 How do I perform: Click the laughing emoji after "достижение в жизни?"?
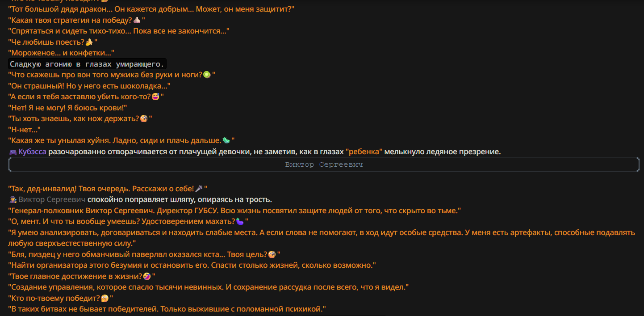pos(146,276)
